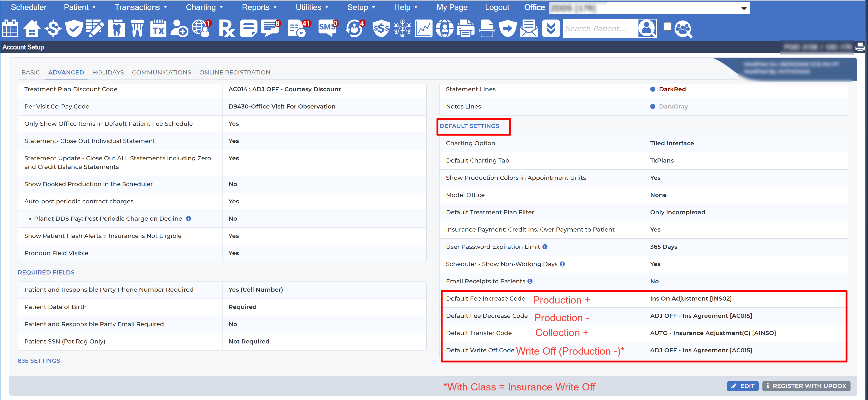This screenshot has height=400, width=868.
Task: Open the ONLINE REGISTRATION tab
Action: [235, 72]
